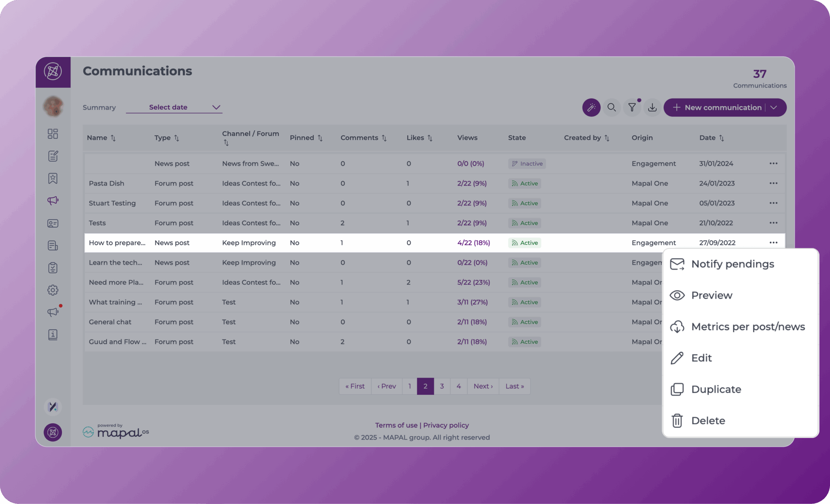Open search with the magnifier icon

(612, 107)
